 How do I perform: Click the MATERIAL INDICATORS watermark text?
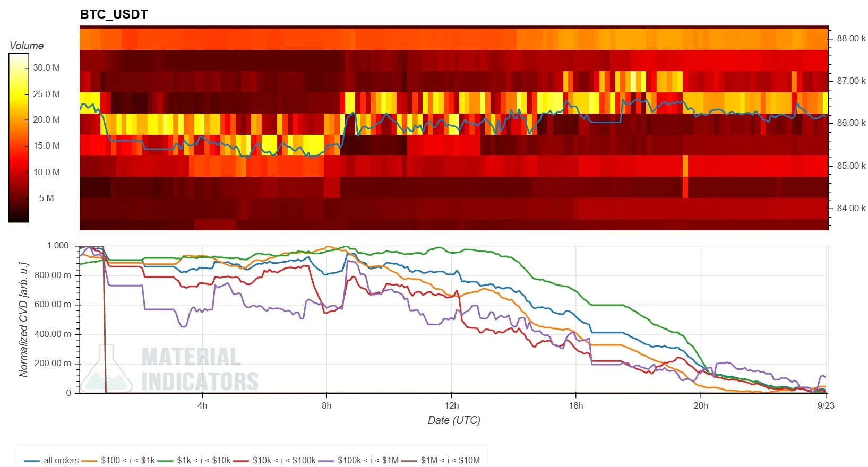pos(200,369)
